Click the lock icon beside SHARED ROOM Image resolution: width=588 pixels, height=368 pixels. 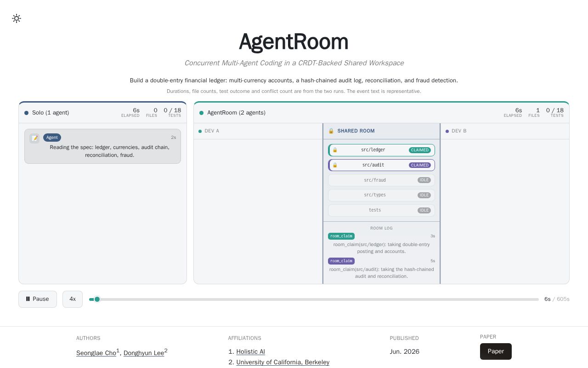tap(331, 131)
